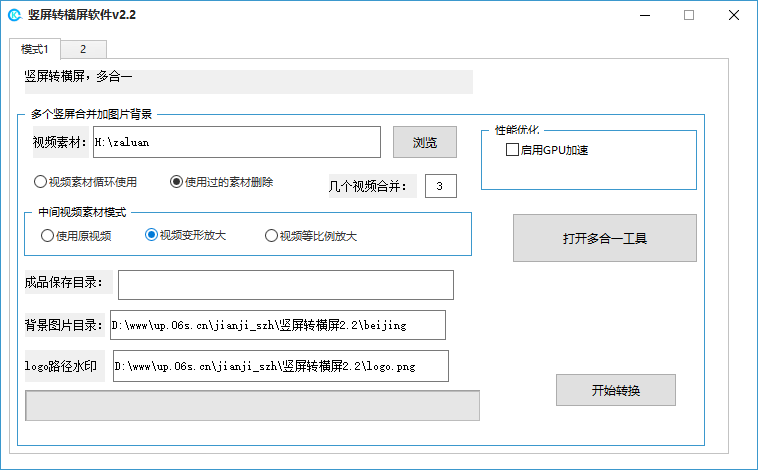This screenshot has height=470, width=758.
Task: Click the 打开多合一工具 button
Action: coord(605,238)
